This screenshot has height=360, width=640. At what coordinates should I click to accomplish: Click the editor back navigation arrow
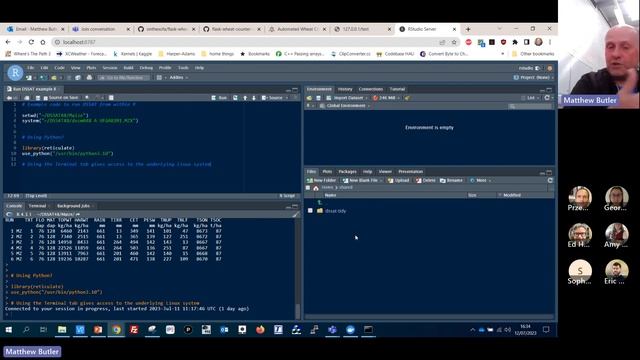[x=9, y=98]
